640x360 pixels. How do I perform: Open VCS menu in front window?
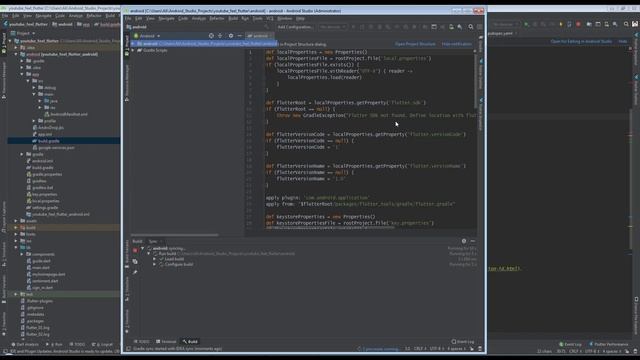point(270,18)
